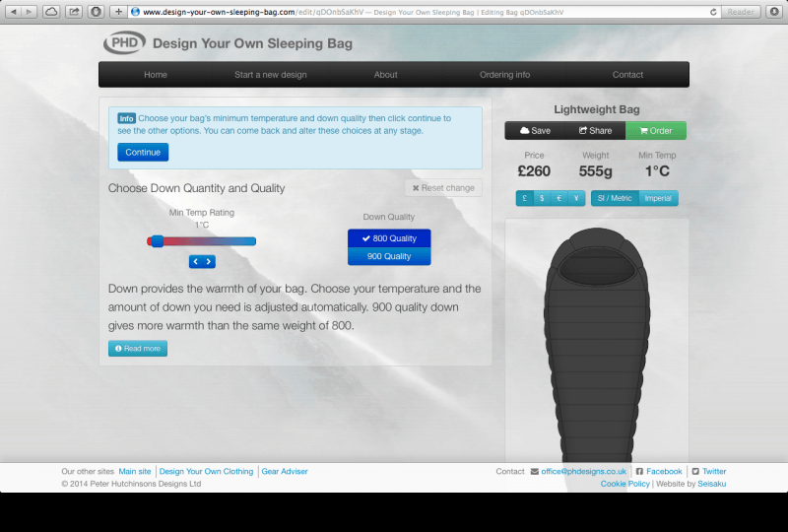Image resolution: width=788 pixels, height=532 pixels.
Task: Click the Lightweight Bag heading
Action: (x=597, y=109)
